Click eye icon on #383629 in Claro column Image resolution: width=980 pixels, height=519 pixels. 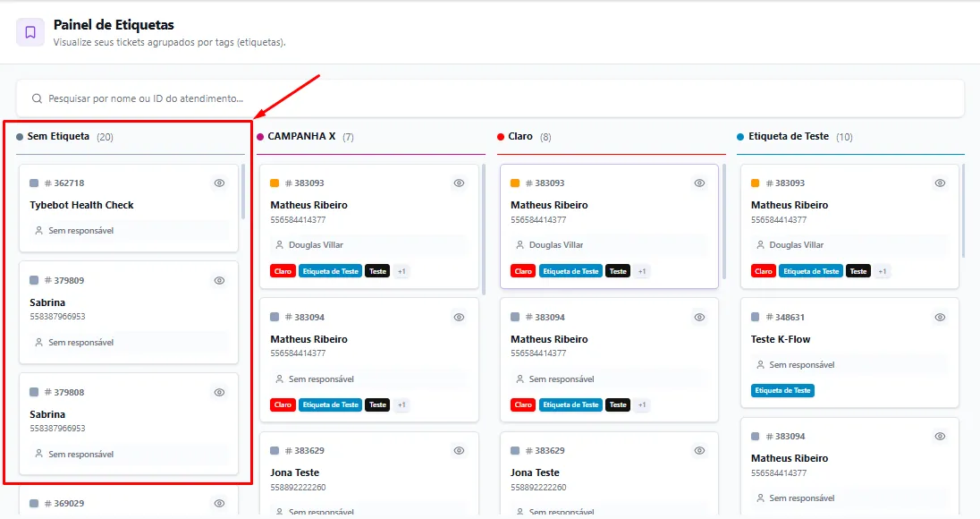pos(699,451)
